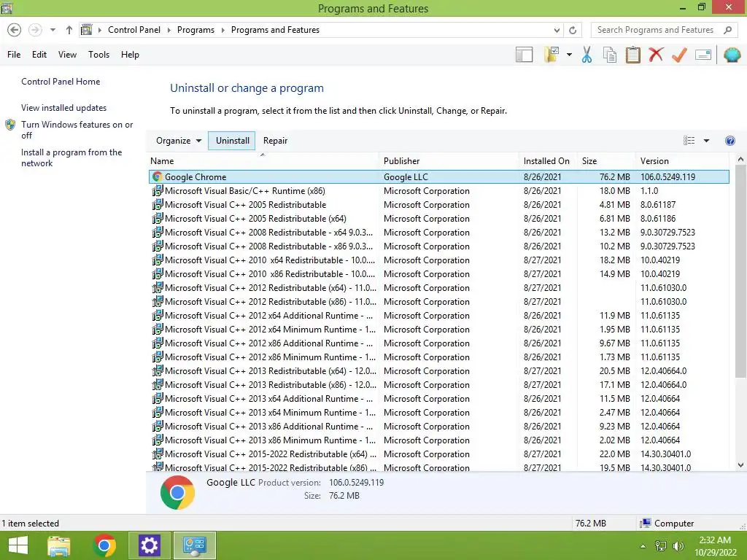Click the vertical scrollbar thumb
Viewport: 747px width, 560px height.
(x=740, y=271)
